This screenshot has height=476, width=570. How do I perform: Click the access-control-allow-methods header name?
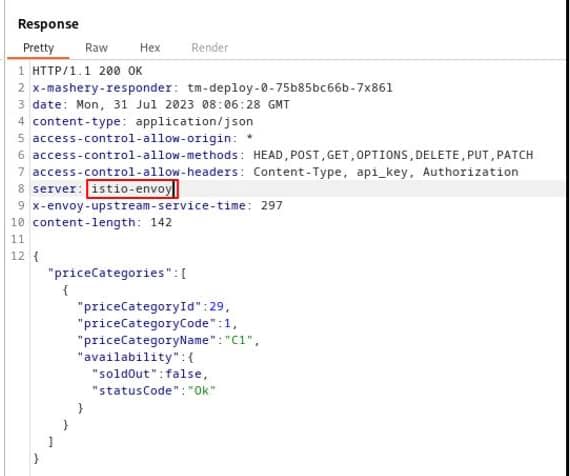pyautogui.click(x=135, y=155)
